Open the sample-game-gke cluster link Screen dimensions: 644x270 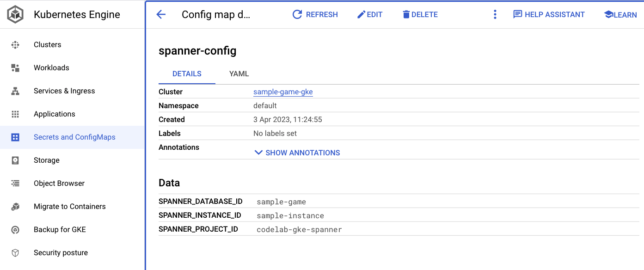click(x=283, y=92)
